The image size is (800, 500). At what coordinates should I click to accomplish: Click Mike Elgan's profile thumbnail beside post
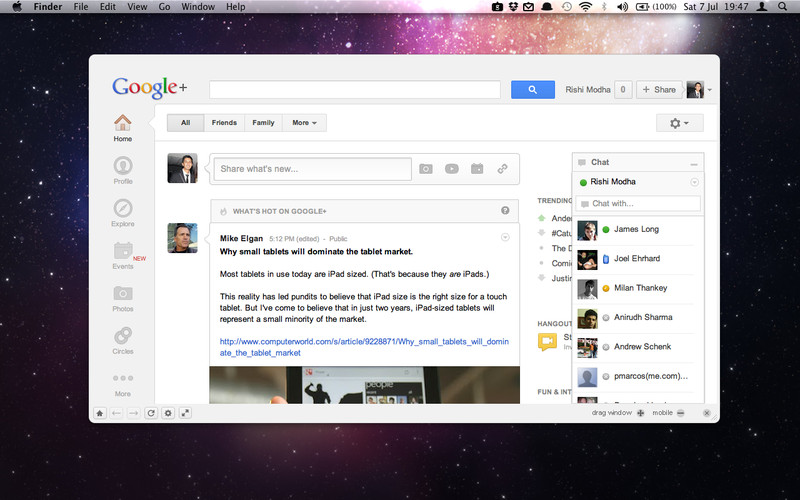coord(183,238)
